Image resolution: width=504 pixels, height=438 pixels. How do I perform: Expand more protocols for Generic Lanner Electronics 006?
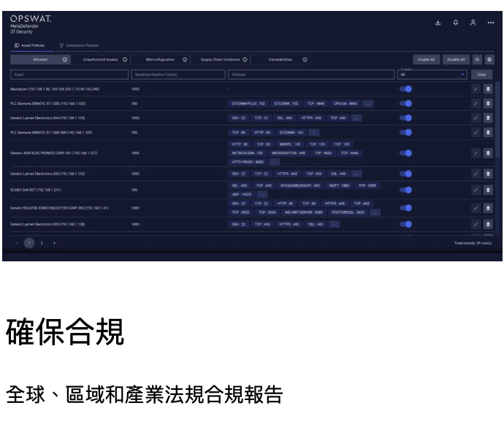click(356, 174)
